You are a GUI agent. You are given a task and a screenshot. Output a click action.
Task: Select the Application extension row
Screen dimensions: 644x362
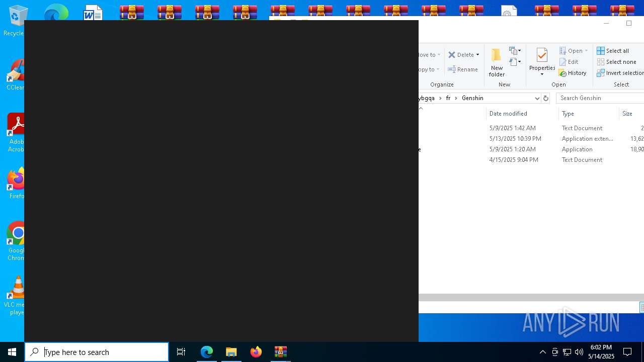point(531,139)
